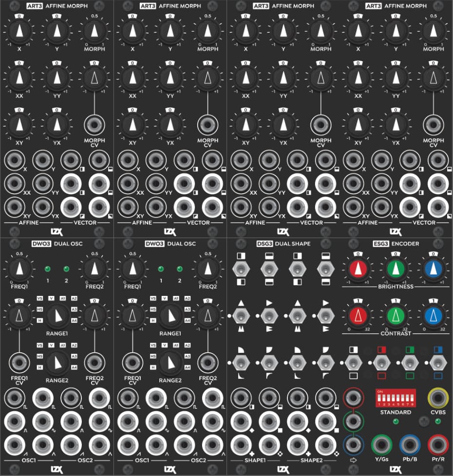Click the RANGE1 selector on the left DWO3
The height and width of the screenshot is (476, 453).
57,316
